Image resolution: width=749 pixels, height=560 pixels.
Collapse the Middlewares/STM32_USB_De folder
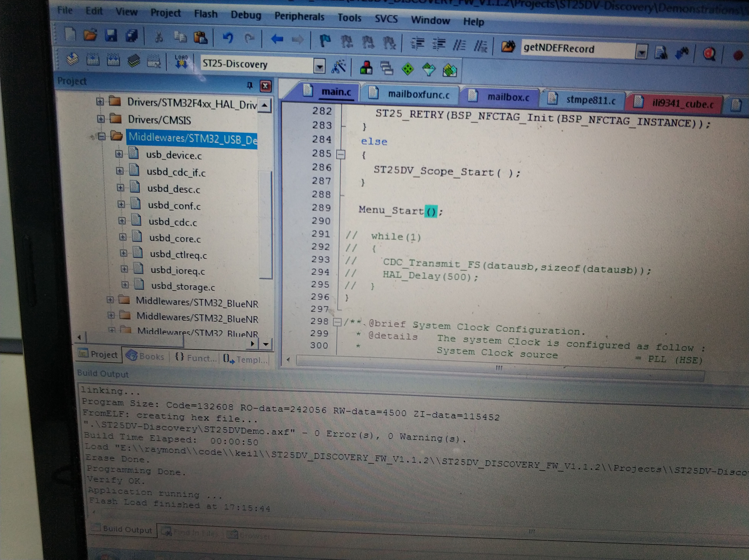point(101,136)
